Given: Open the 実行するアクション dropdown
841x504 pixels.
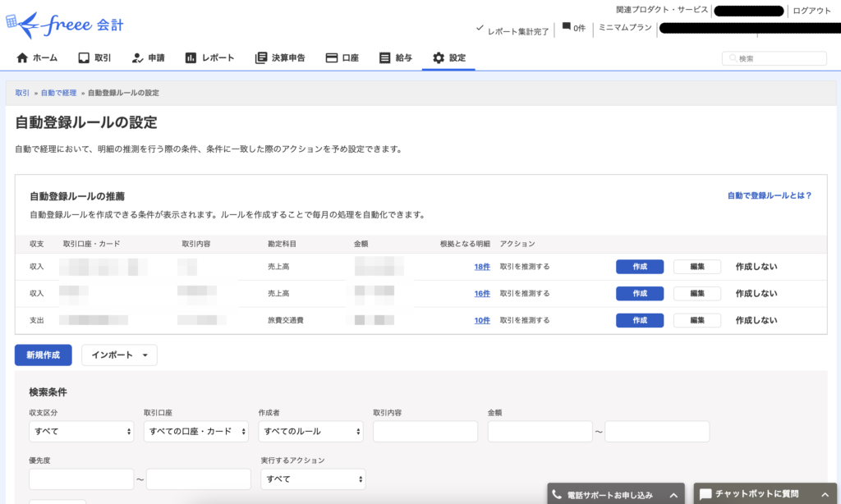Looking at the screenshot, I should [x=312, y=479].
